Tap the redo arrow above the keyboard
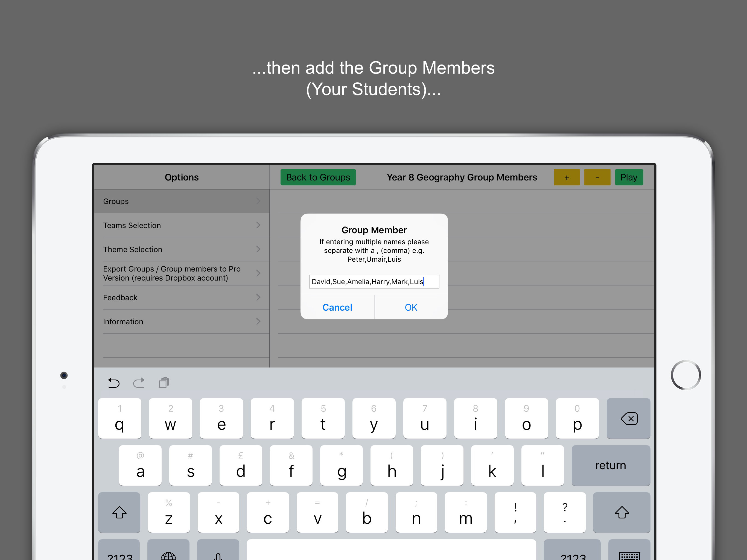This screenshot has height=560, width=747. pos(138,383)
